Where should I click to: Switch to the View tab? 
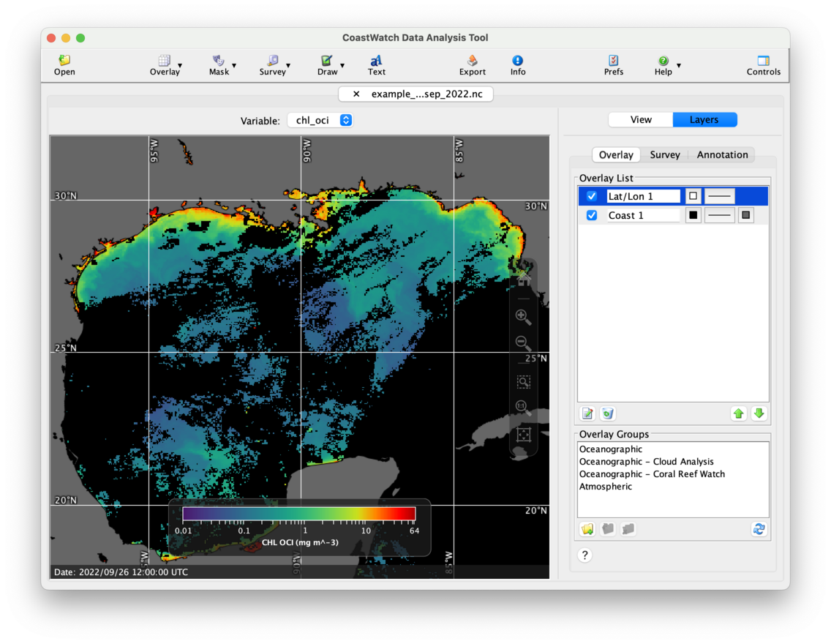tap(641, 120)
